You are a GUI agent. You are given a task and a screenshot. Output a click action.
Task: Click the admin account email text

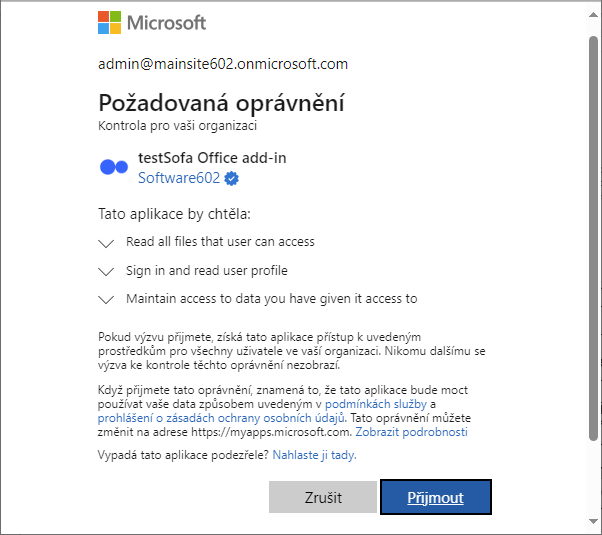point(223,64)
